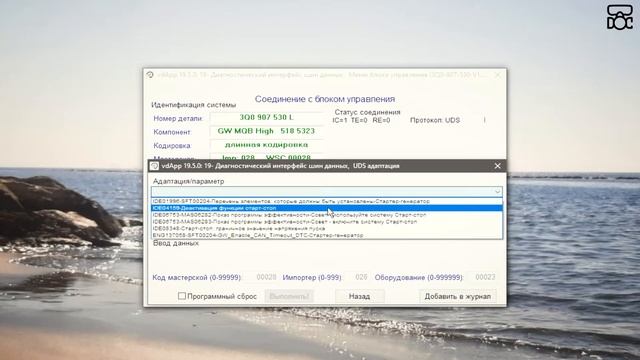
Task: Close the background Соединение window
Action: tap(497, 75)
